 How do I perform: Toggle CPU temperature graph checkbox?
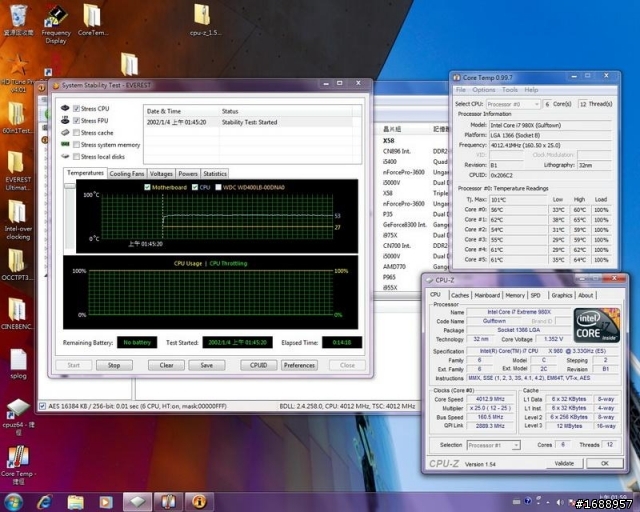point(195,187)
